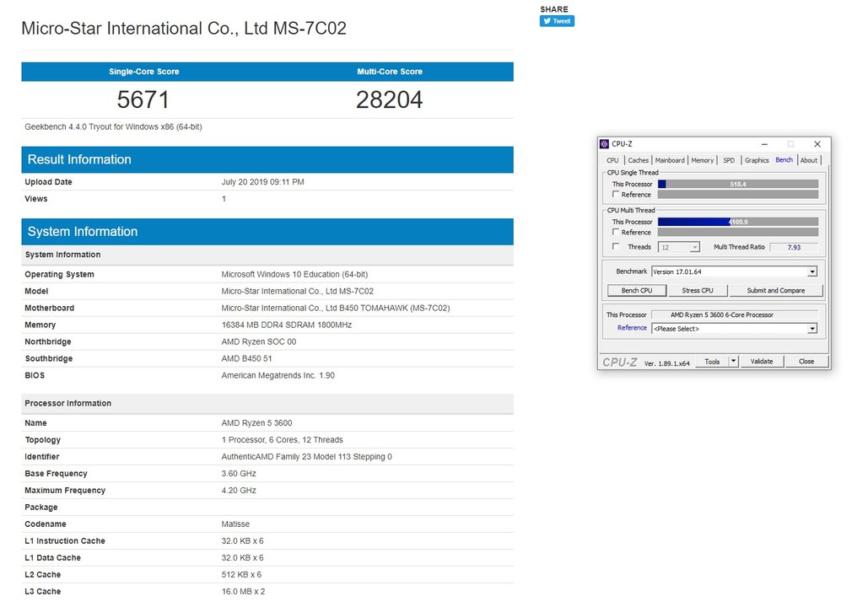The height and width of the screenshot is (607, 868).
Task: Toggle the Threads checkbox
Action: pos(616,247)
